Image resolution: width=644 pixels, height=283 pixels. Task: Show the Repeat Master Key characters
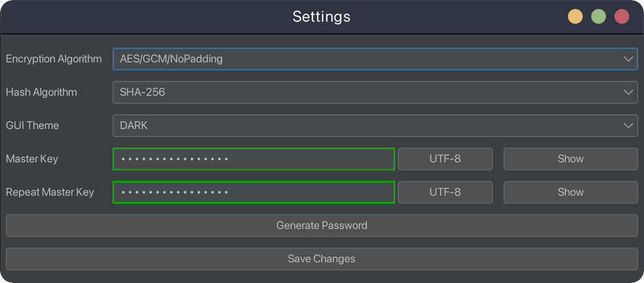(x=571, y=192)
